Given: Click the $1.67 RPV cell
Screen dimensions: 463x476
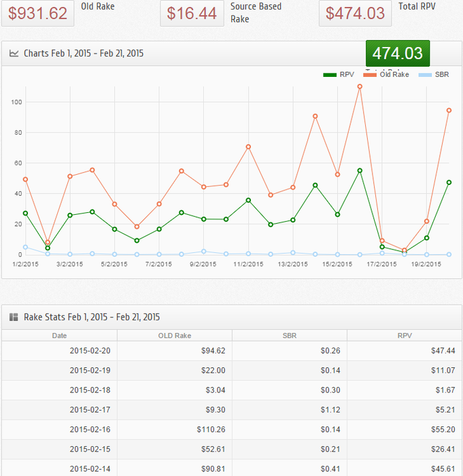Looking at the screenshot, I should click(405, 390).
